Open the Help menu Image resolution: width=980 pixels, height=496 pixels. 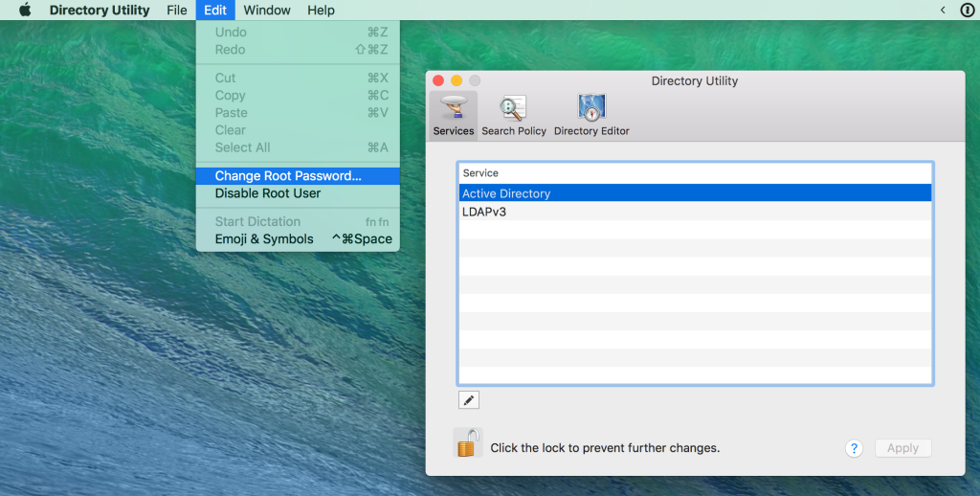coord(321,10)
